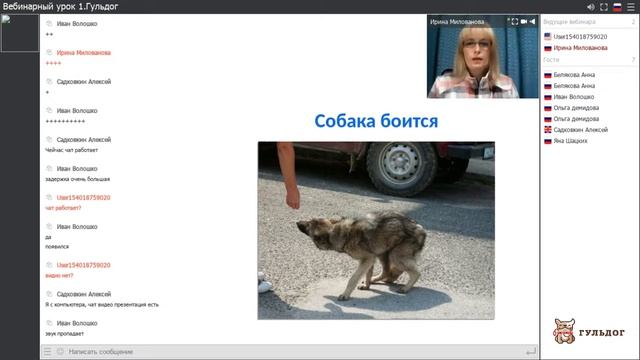640x360 pixels.
Task: Select User154018759020 in presenters list
Action: 580,37
